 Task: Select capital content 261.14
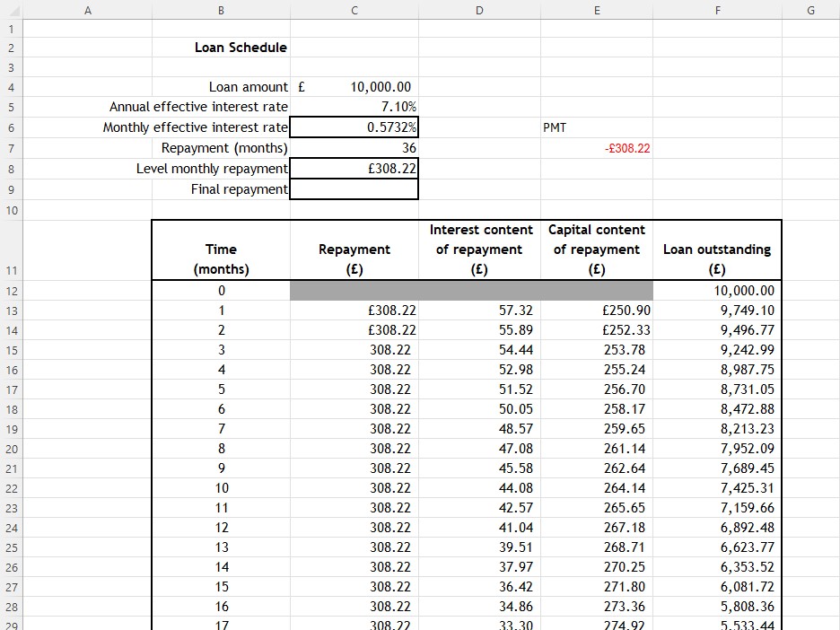tap(625, 449)
